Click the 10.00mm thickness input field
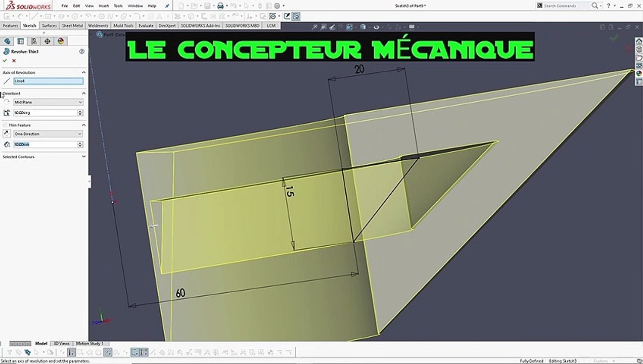This screenshot has height=364, width=643. click(45, 145)
